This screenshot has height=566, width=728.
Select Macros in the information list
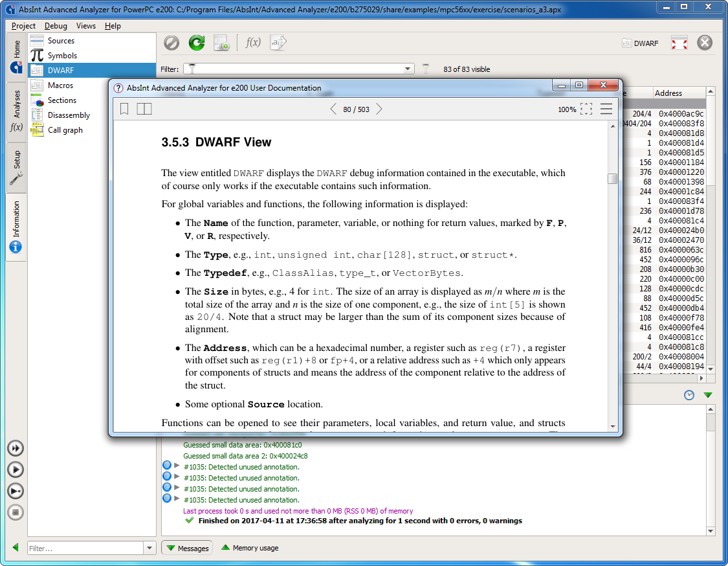coord(92,85)
